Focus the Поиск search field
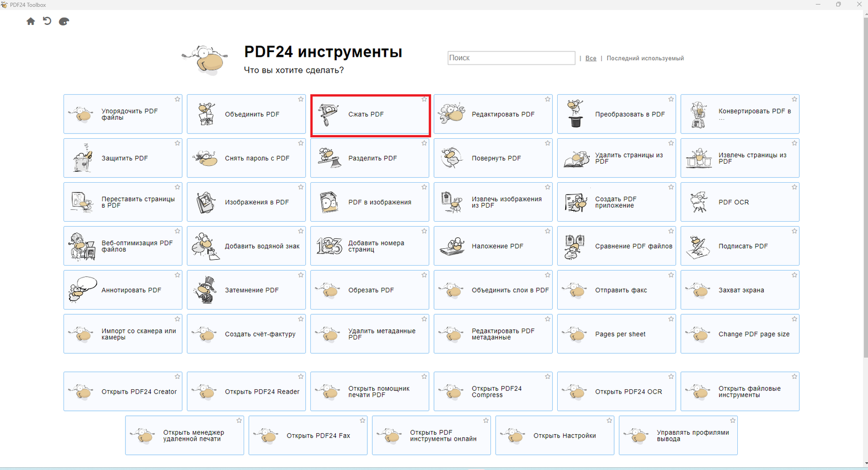The width and height of the screenshot is (868, 470). 511,58
